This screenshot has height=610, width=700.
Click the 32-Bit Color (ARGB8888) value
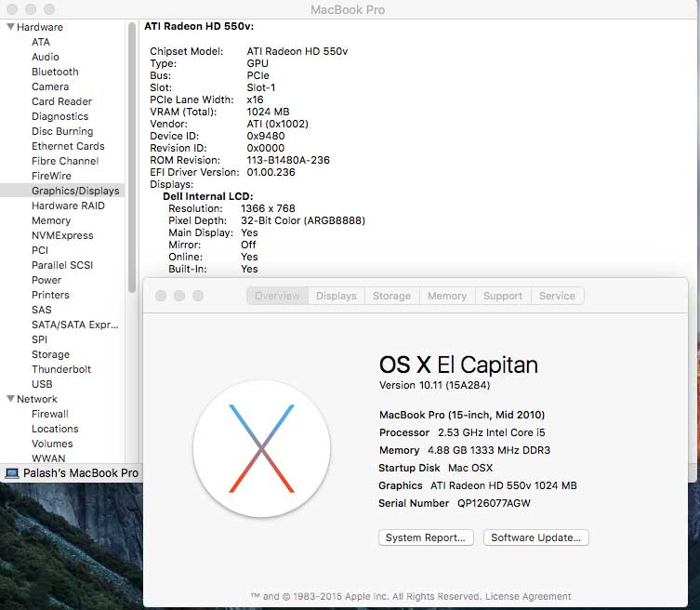click(303, 220)
